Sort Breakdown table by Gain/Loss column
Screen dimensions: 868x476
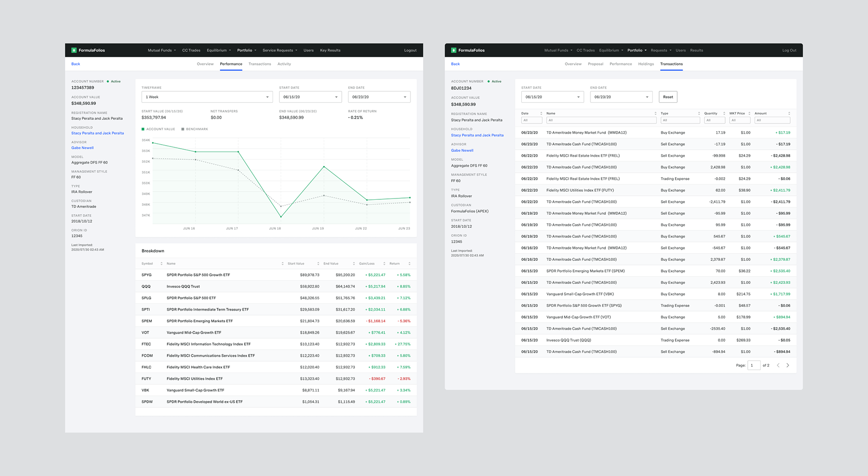click(384, 264)
